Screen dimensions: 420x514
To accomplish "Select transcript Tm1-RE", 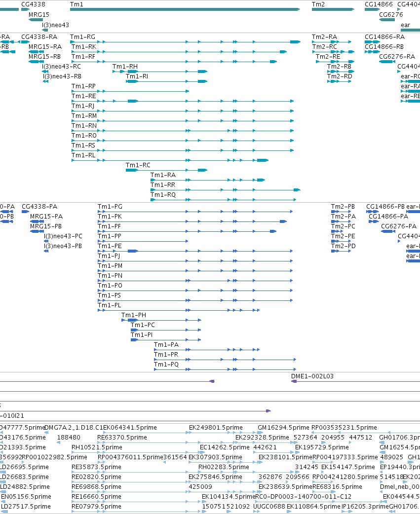I will [183, 101].
